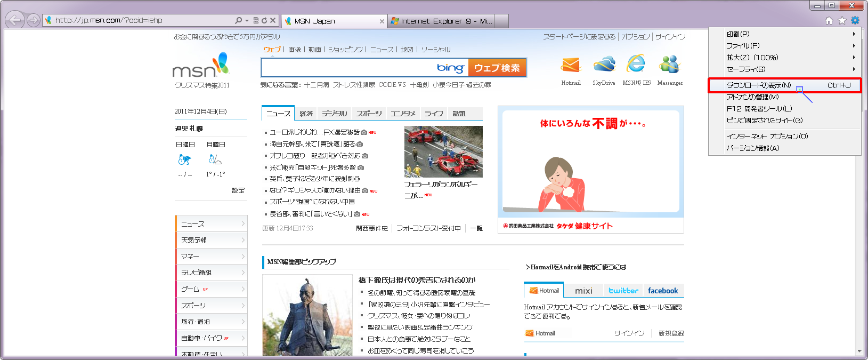Click the Hotmail envelope icon
868x360 pixels.
571,65
